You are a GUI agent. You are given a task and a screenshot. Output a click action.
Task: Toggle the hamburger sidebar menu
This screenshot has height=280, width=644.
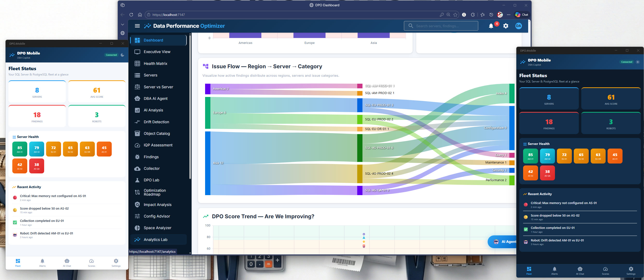click(x=137, y=26)
